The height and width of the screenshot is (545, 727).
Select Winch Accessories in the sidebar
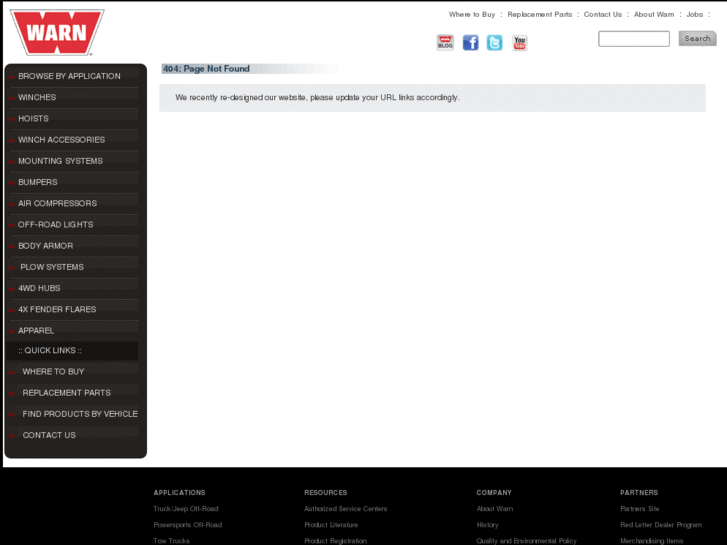click(x=62, y=140)
